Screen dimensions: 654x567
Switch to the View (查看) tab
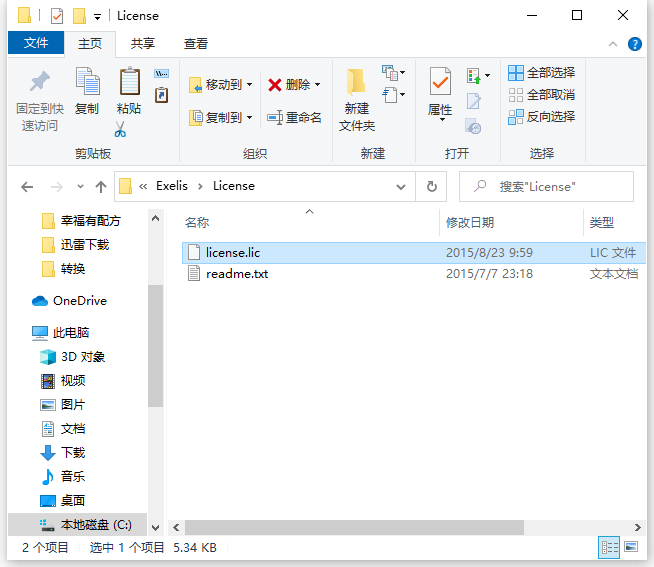[196, 43]
